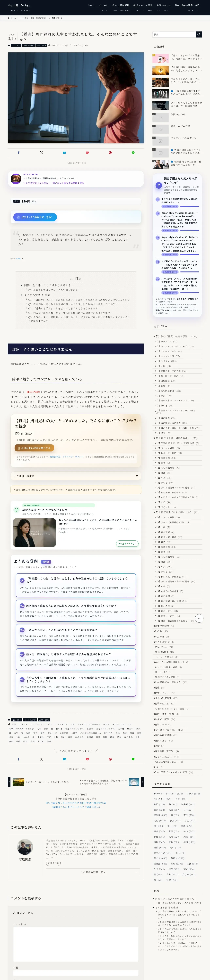
Task: Click the magnifier search button in the sidebar
Action: click(199, 35)
